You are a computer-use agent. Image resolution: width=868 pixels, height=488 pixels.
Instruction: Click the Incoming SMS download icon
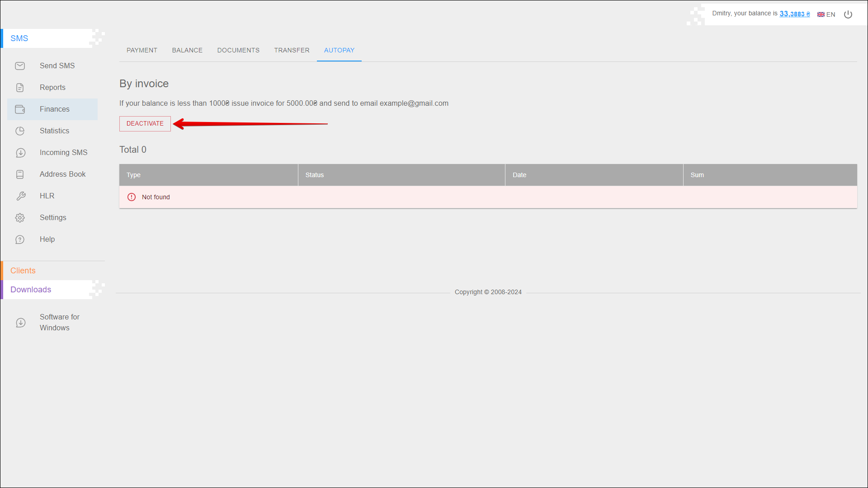[x=20, y=153]
